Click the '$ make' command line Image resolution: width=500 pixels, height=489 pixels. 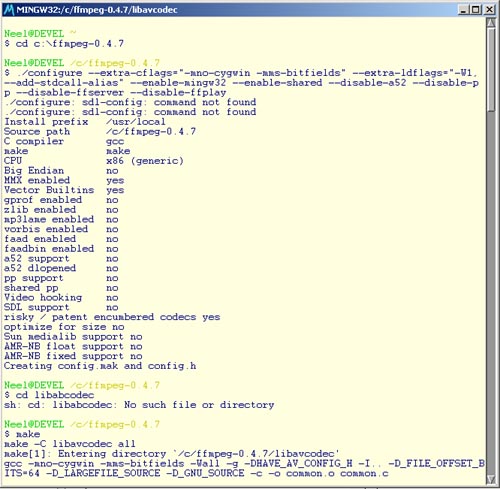point(22,434)
